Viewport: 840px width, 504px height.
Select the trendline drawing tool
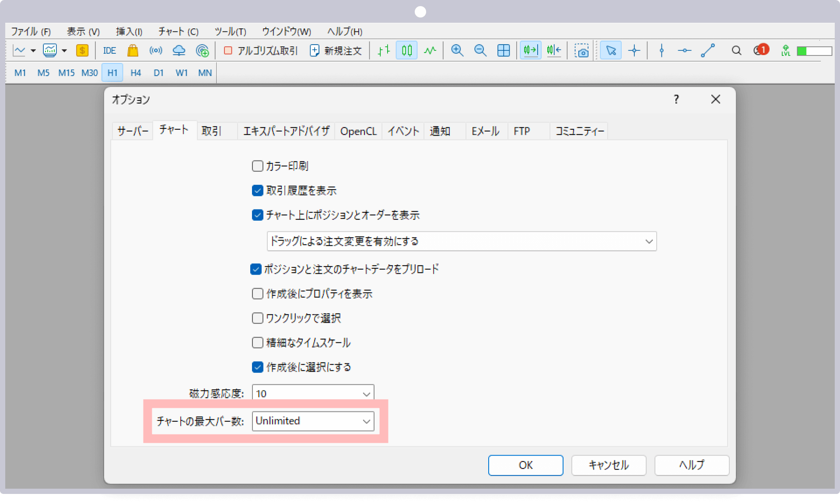[708, 51]
